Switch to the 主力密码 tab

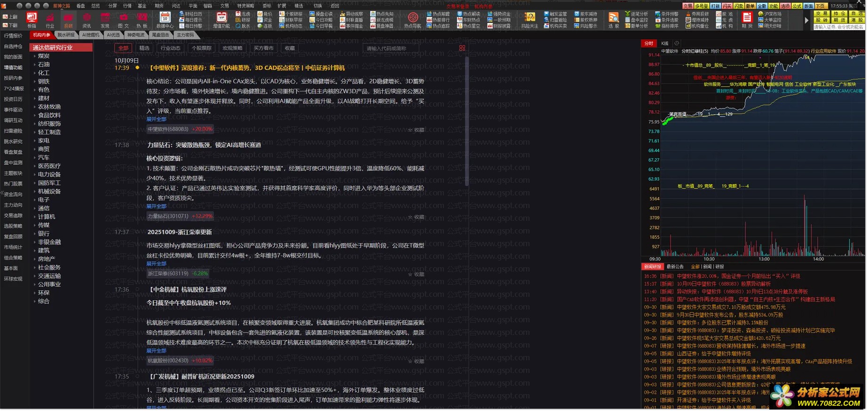185,35
